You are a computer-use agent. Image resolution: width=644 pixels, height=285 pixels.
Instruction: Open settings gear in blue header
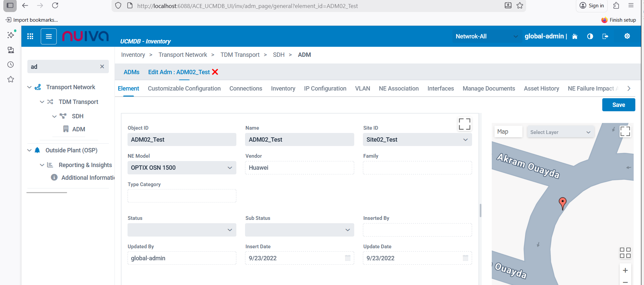[627, 36]
